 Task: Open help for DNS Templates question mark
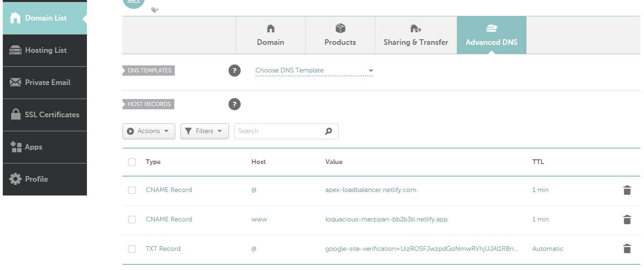coord(235,71)
